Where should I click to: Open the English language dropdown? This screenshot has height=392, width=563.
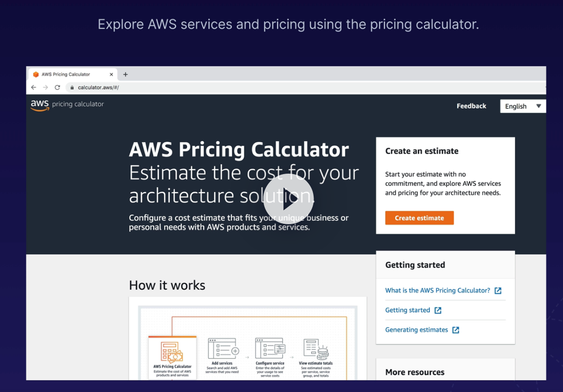click(x=523, y=106)
